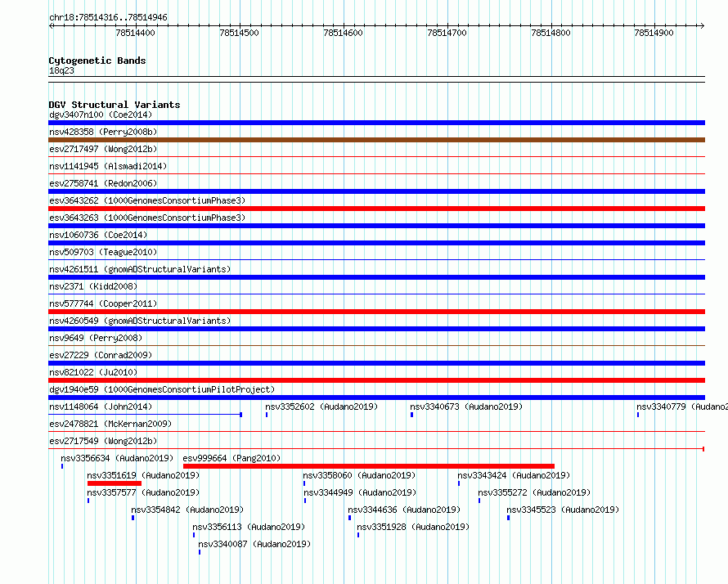Select the DGV Structural Variants track heading
The width and height of the screenshot is (728, 584).
(115, 105)
